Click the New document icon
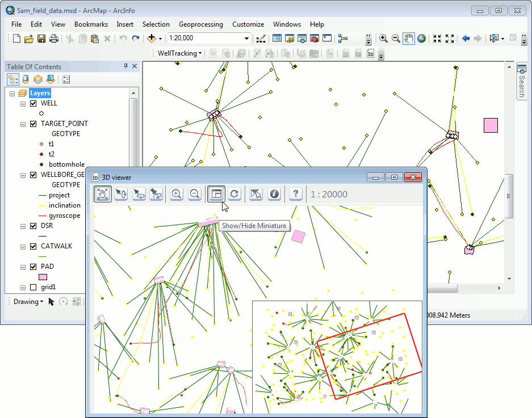This screenshot has width=532, height=418. coord(16,39)
